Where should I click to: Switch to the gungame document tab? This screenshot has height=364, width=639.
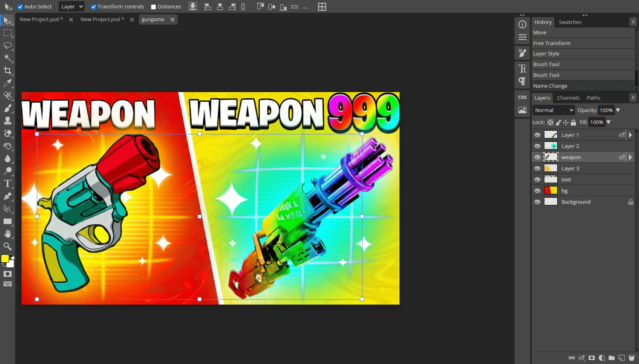(153, 20)
